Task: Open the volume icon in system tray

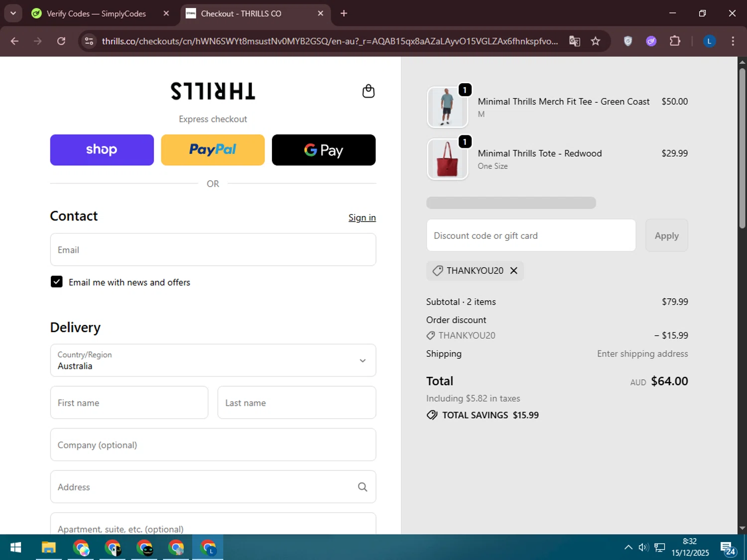Action: 643,548
